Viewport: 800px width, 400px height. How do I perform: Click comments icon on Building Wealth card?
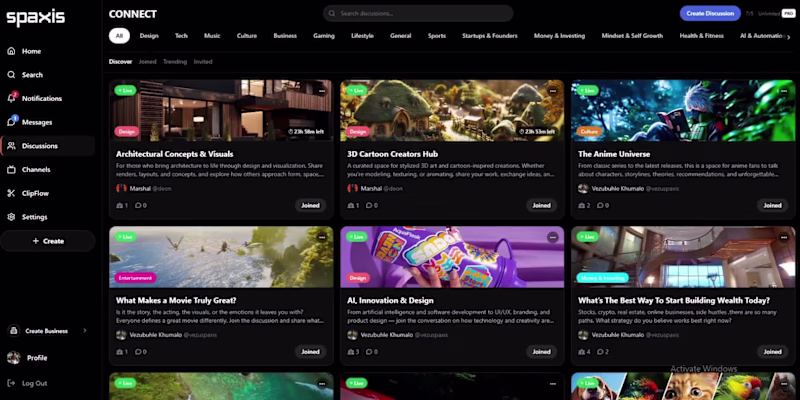point(600,352)
